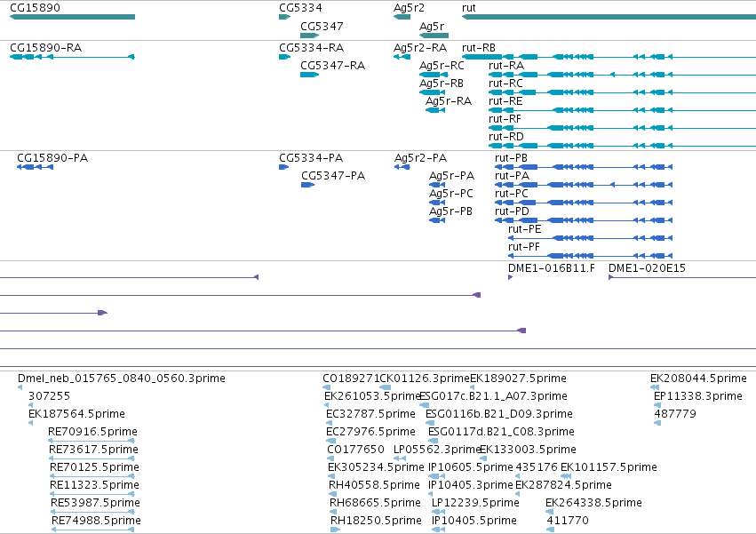This screenshot has height=534, width=756.
Task: Click the CG5334 gene label
Action: coord(300,8)
